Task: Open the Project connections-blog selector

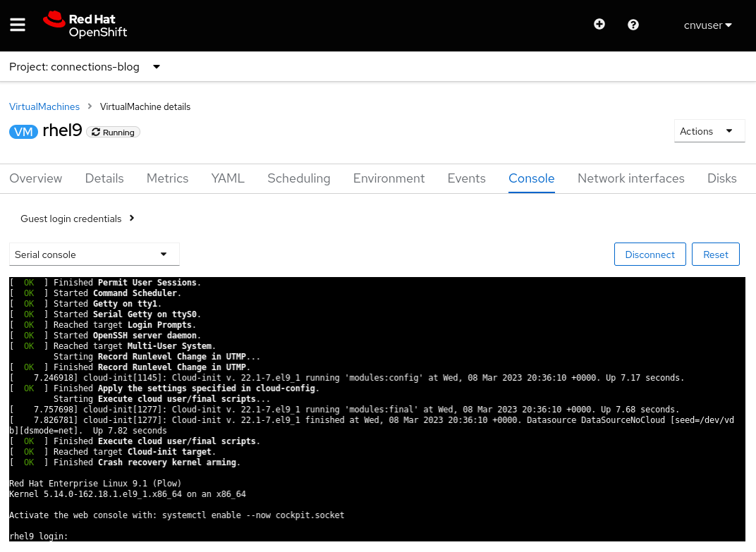Action: click(x=85, y=67)
